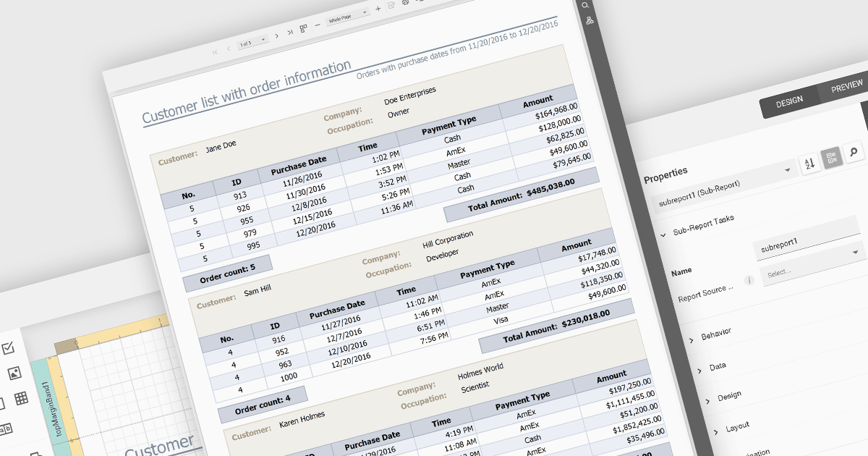Go to the first page in preview toolbar
Image resolution: width=868 pixels, height=456 pixels.
[x=215, y=52]
